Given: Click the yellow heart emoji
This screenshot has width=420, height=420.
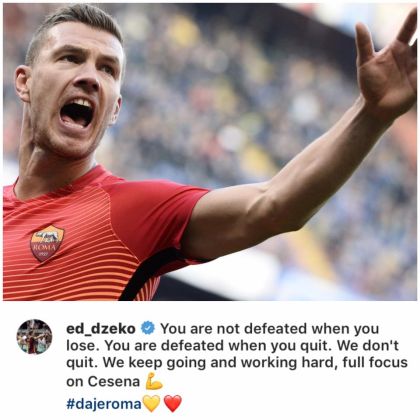Looking at the screenshot, I should pyautogui.click(x=151, y=403).
